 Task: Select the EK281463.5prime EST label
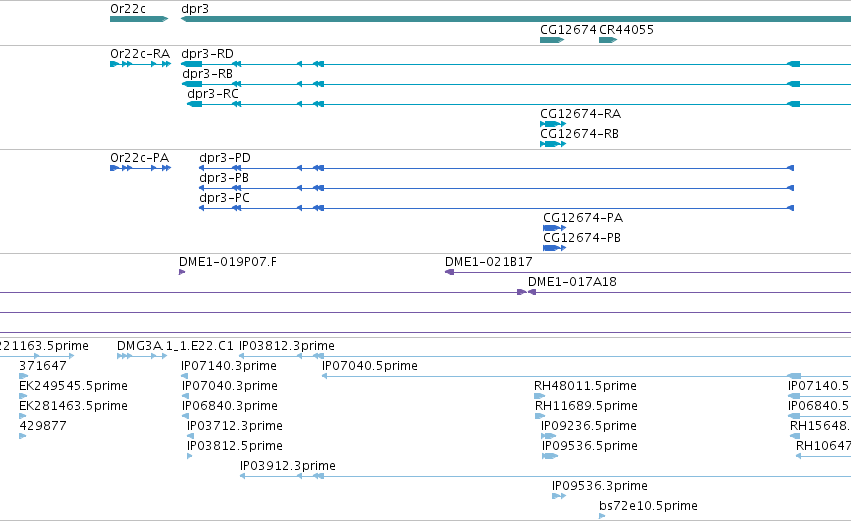click(x=73, y=407)
